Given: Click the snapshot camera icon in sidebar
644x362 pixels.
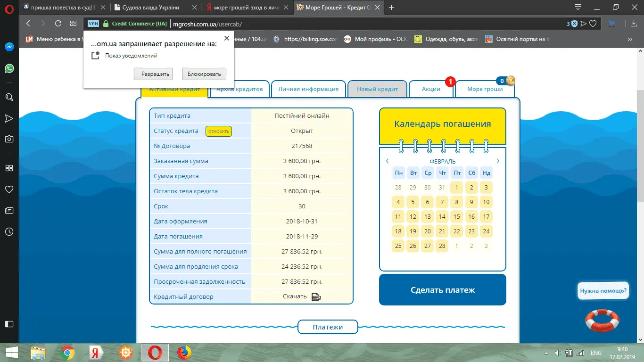Looking at the screenshot, I should click(9, 139).
